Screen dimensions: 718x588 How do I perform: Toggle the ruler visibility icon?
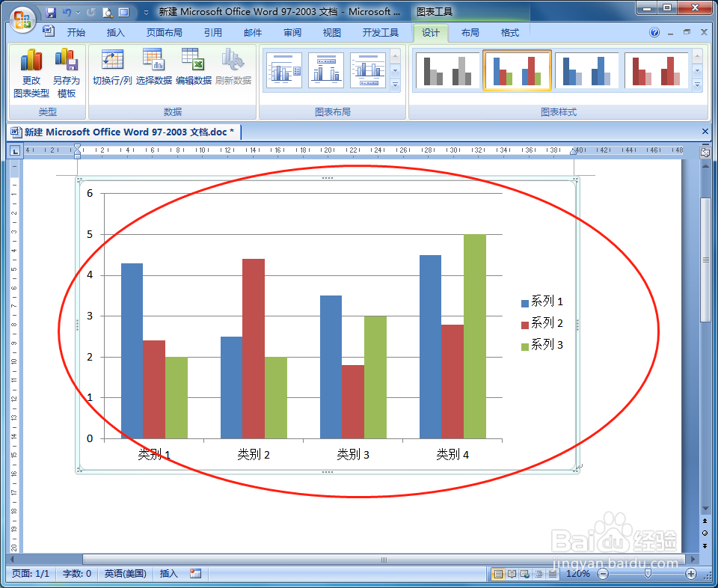pos(705,153)
